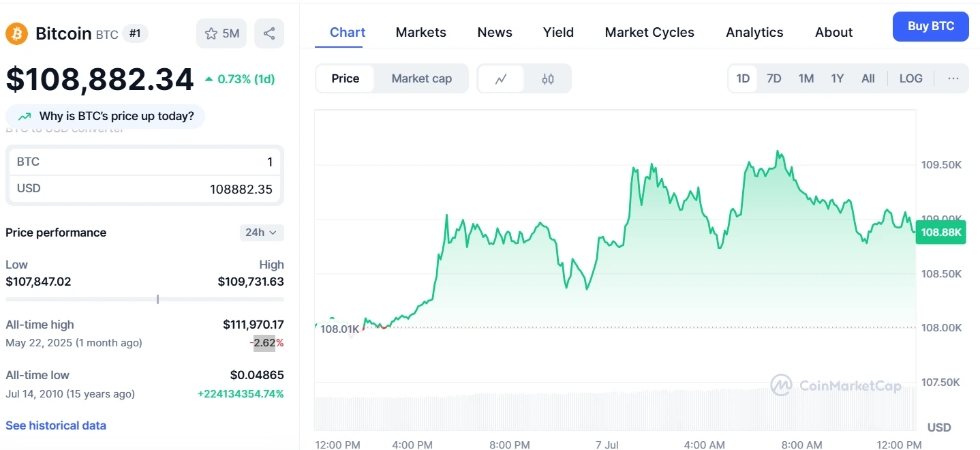980x450 pixels.
Task: Click the 108.88K current price label
Action: [941, 232]
